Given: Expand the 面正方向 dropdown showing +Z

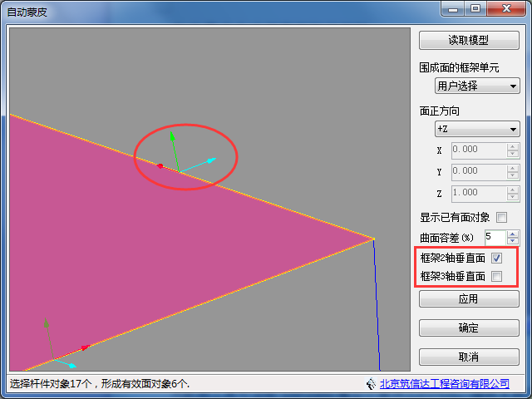Looking at the screenshot, I should (477, 129).
